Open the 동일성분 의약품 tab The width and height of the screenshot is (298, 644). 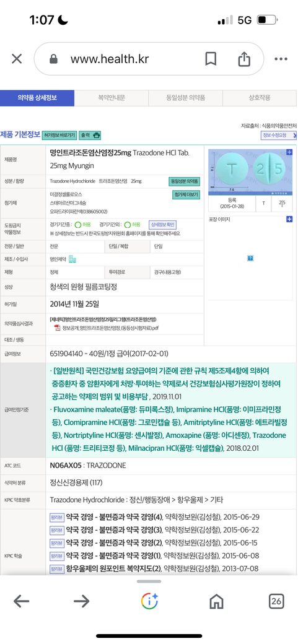coord(185,98)
